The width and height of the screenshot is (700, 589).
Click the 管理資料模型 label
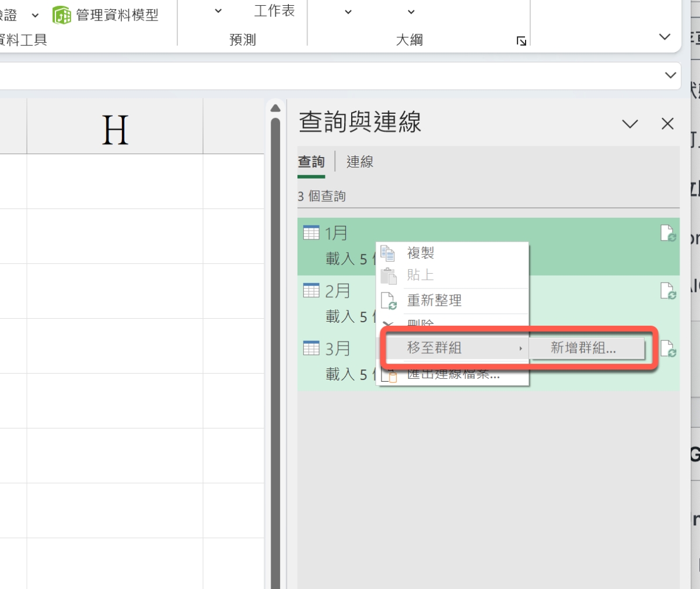(117, 15)
